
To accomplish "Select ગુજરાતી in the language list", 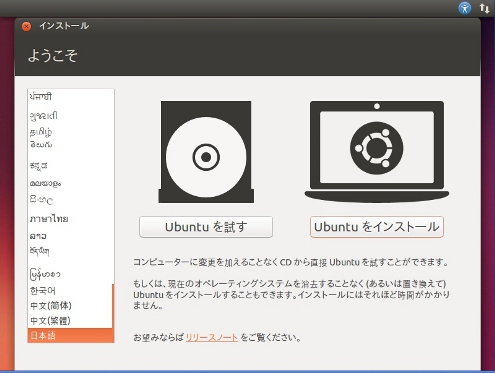I will tap(70, 116).
